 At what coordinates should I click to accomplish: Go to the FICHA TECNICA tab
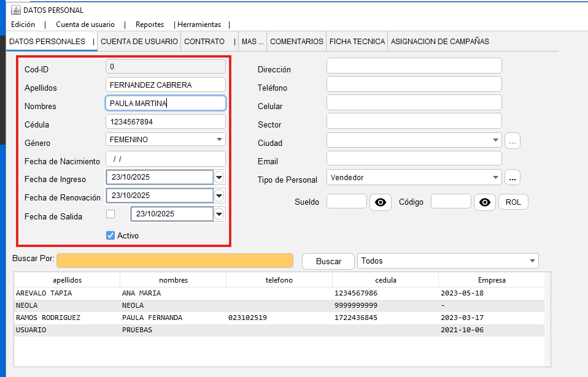[357, 42]
